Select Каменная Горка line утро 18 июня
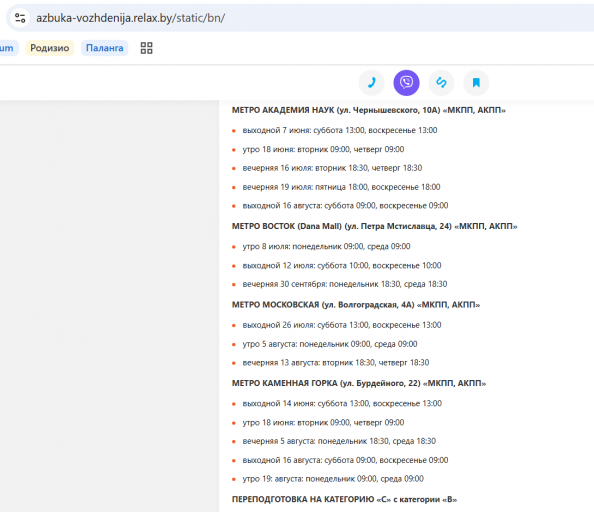Screen dimensions: 594x512 (323, 422)
